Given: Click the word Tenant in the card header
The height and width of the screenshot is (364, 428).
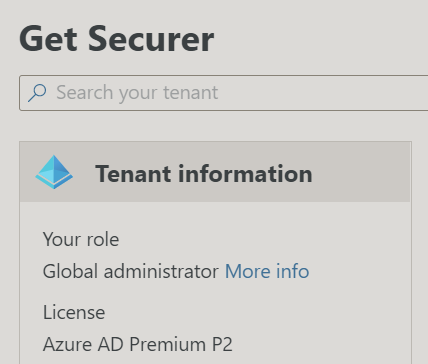Looking at the screenshot, I should [x=133, y=174].
